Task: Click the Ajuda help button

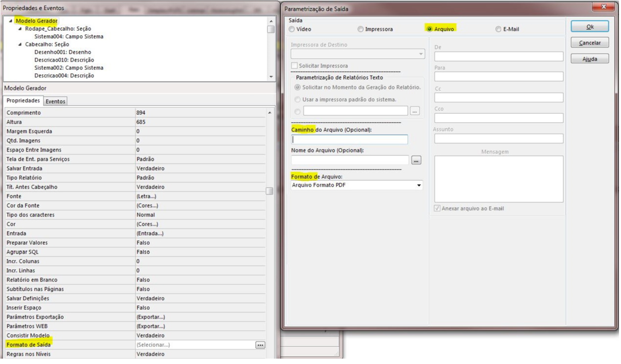Action: click(x=590, y=59)
